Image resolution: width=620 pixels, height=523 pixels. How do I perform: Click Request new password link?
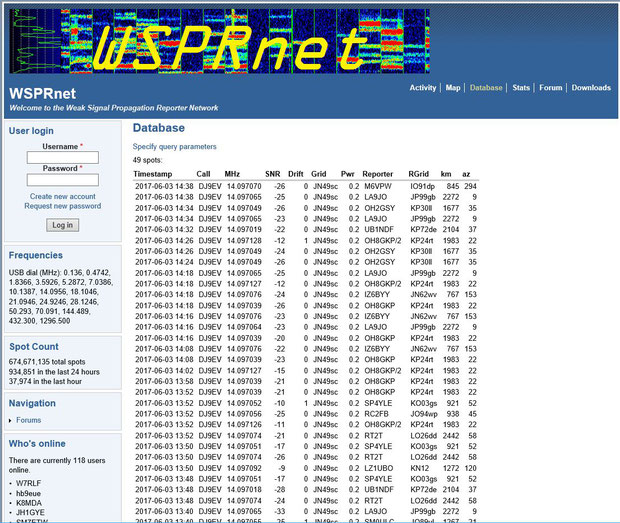[62, 206]
